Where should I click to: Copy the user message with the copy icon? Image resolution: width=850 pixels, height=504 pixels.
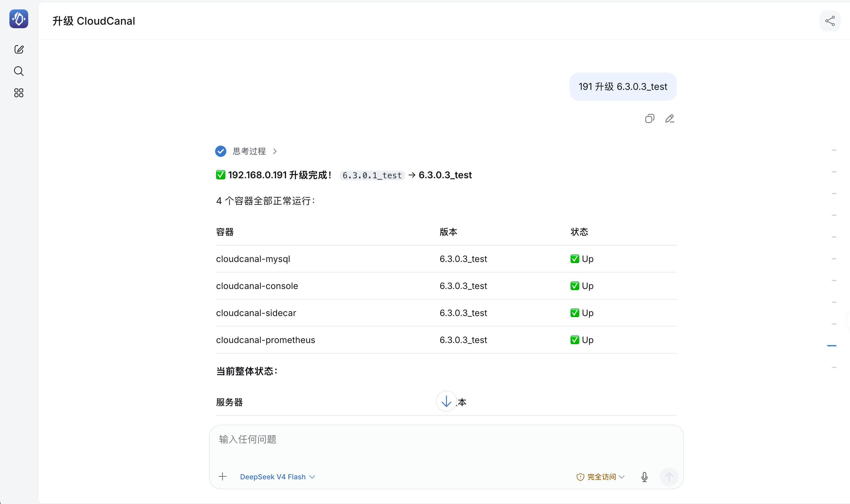(650, 119)
